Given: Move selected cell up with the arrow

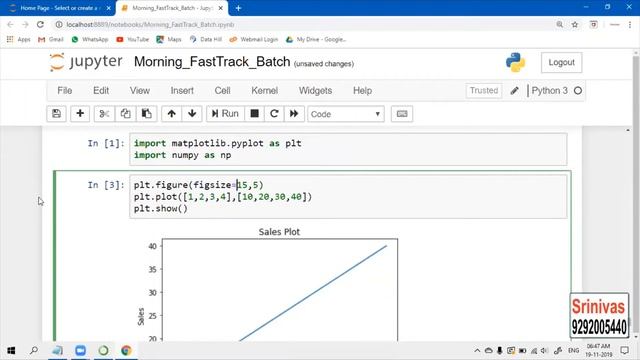Looking at the screenshot, I should point(171,114).
